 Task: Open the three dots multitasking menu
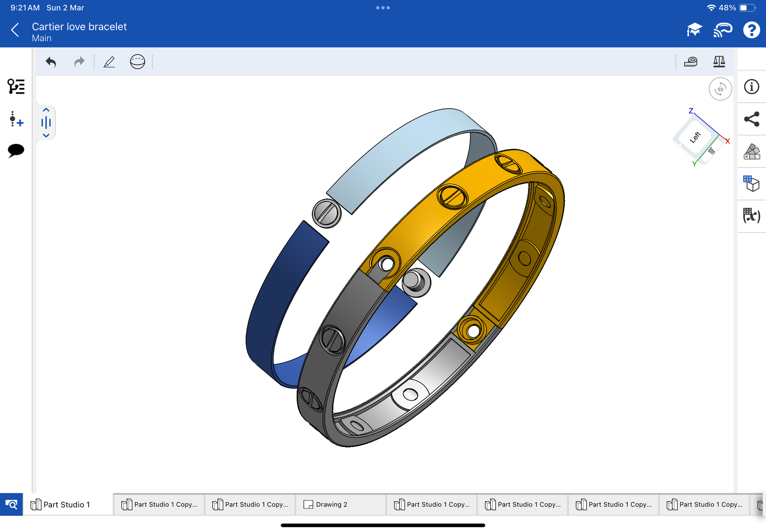[x=383, y=7]
